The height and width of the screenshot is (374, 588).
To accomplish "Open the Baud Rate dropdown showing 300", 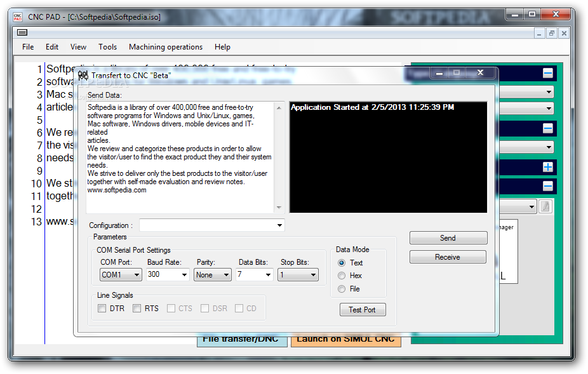I will [x=168, y=274].
